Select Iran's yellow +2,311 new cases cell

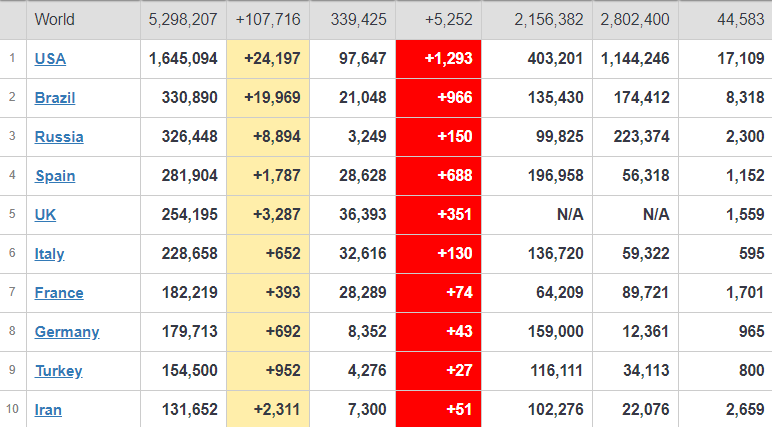point(268,410)
